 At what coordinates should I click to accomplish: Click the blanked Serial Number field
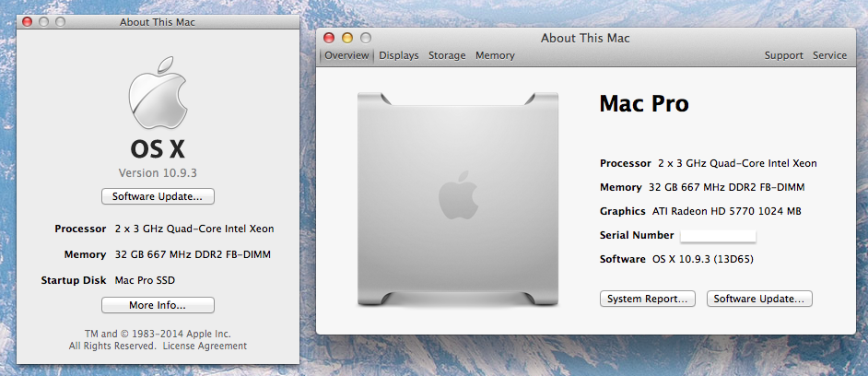[x=718, y=236]
